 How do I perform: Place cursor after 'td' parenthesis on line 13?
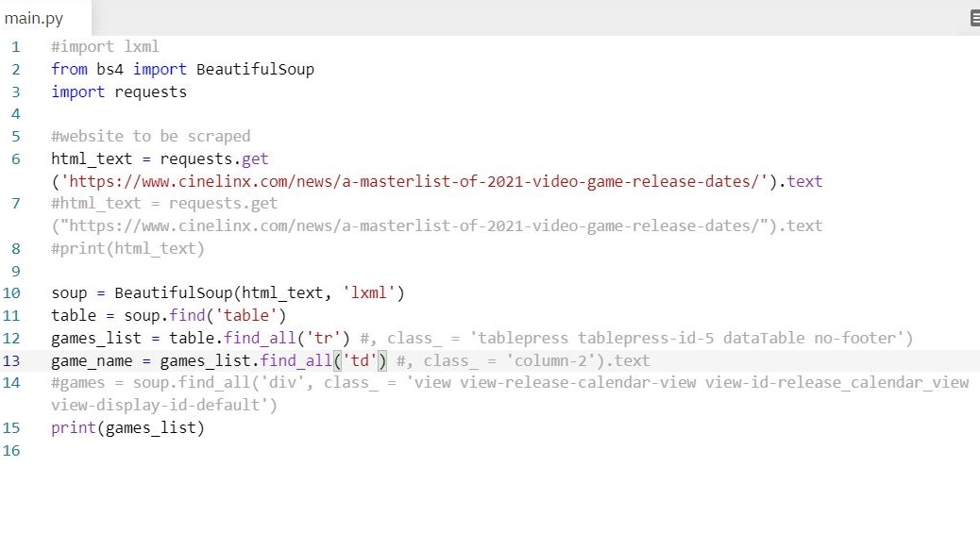click(388, 360)
